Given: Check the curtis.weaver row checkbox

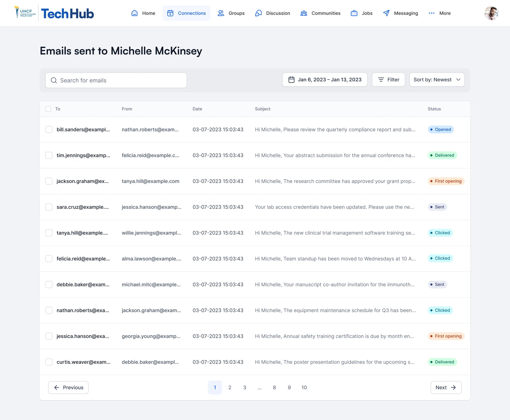Looking at the screenshot, I should 49,362.
